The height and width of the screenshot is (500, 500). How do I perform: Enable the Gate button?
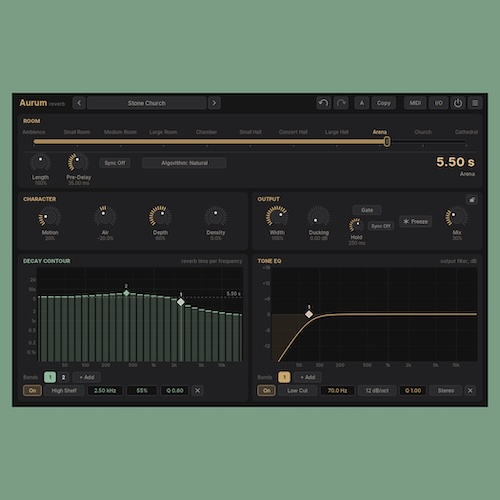pyautogui.click(x=367, y=210)
